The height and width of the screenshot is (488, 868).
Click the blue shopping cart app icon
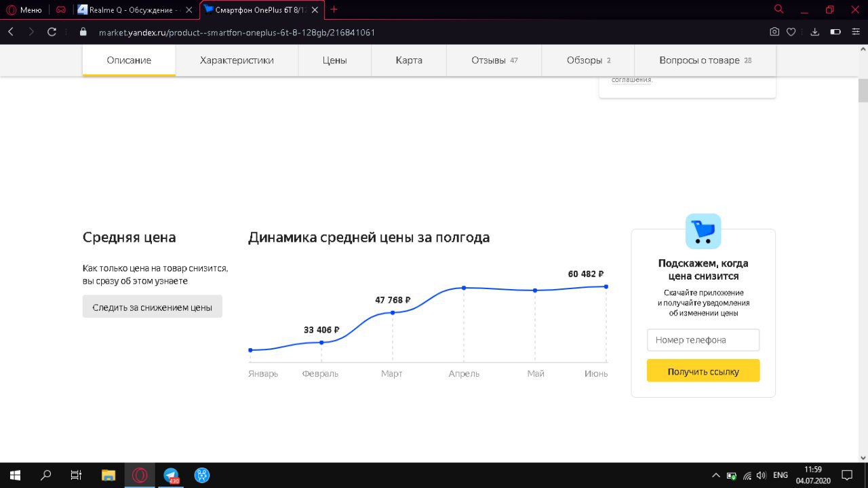(703, 231)
